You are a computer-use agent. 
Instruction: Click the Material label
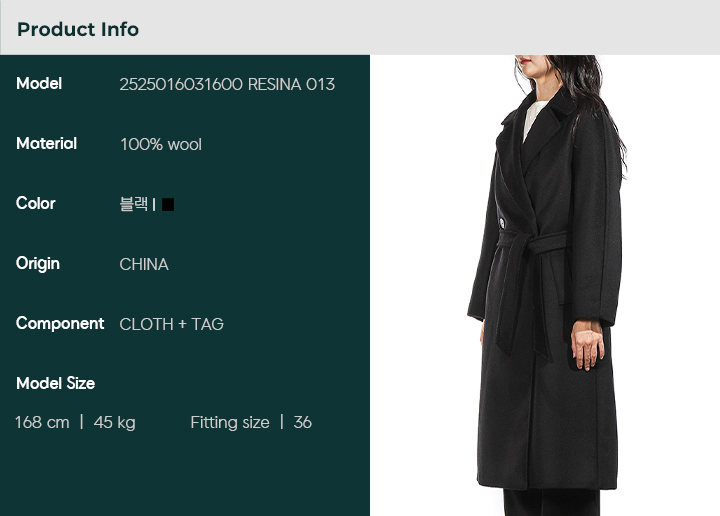click(46, 144)
